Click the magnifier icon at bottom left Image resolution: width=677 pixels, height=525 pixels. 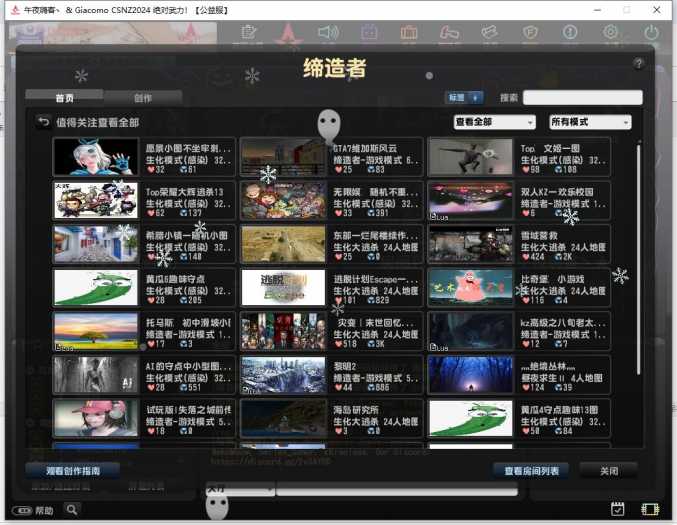pos(72,509)
